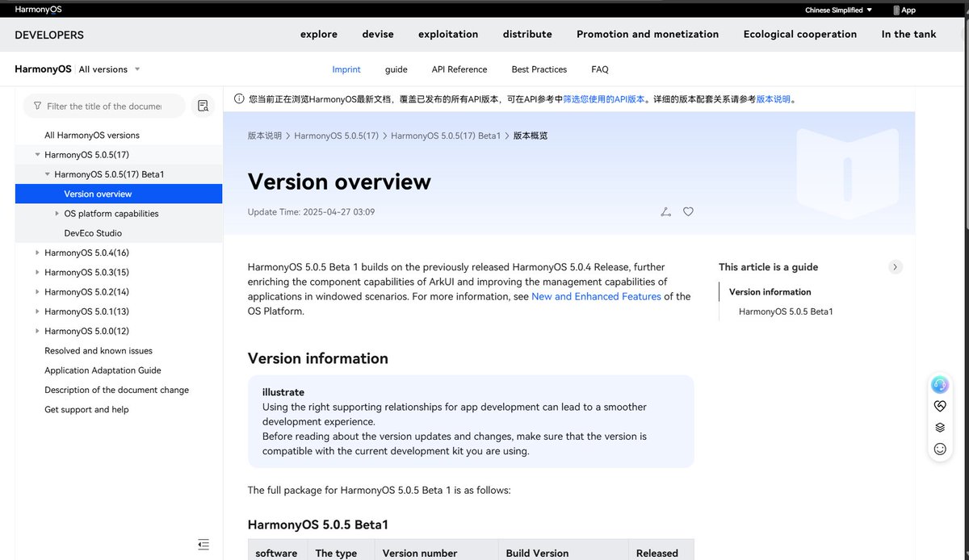969x560 pixels.
Task: Open Get support and help
Action: click(x=86, y=409)
